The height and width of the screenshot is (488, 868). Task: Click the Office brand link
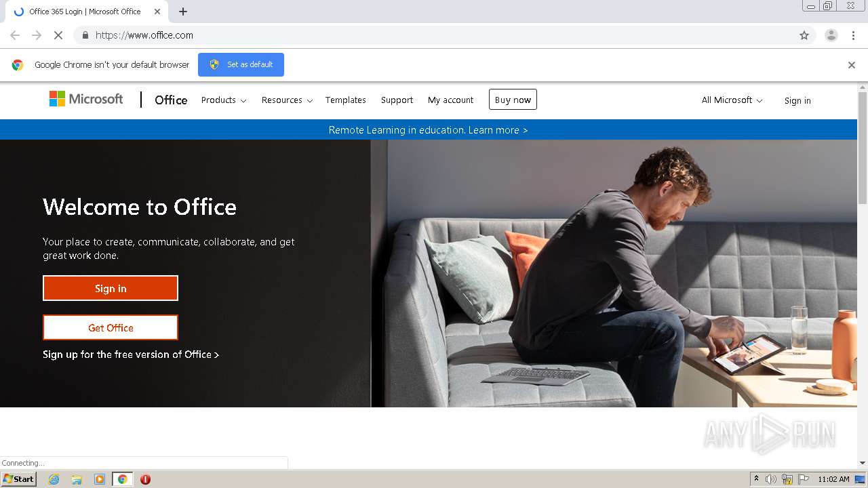171,100
